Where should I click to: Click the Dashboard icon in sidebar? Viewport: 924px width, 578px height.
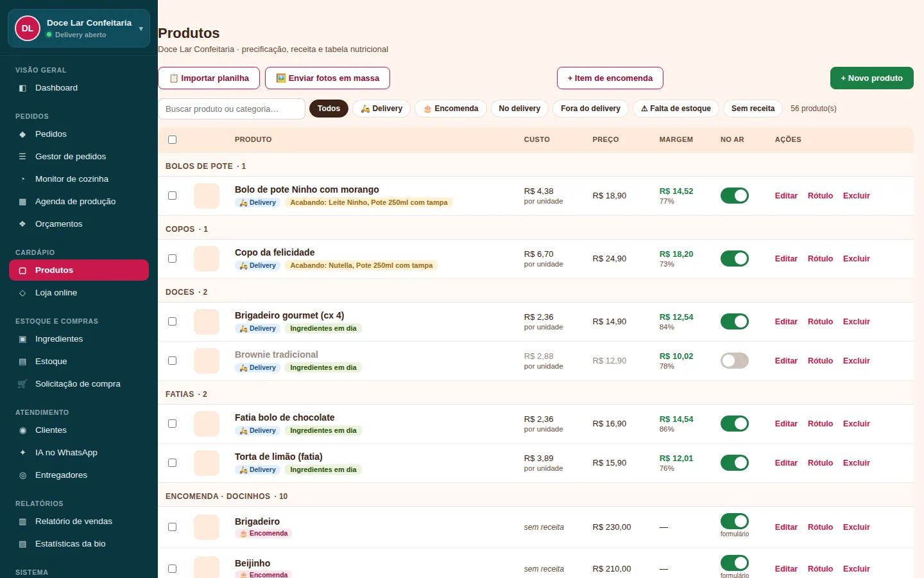pos(22,88)
